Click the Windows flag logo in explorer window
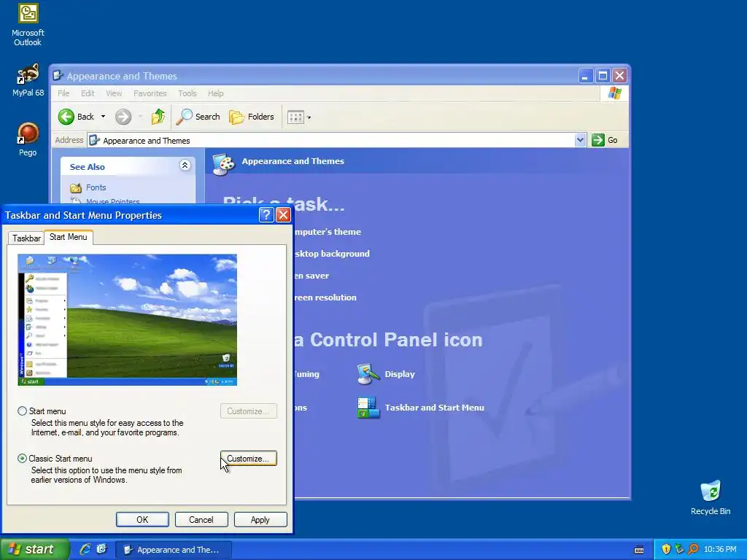The width and height of the screenshot is (747, 560). (x=614, y=93)
